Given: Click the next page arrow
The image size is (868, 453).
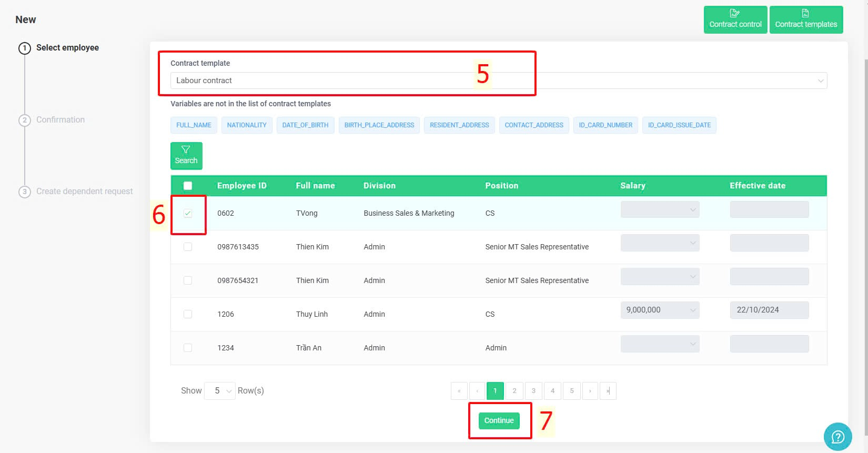Looking at the screenshot, I should (590, 391).
